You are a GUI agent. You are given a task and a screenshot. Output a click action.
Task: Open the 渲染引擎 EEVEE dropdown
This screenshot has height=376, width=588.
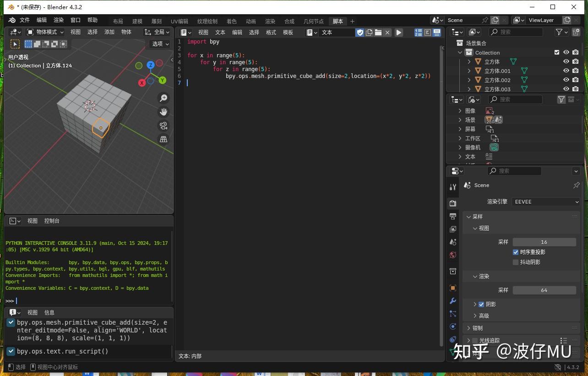[x=546, y=202]
